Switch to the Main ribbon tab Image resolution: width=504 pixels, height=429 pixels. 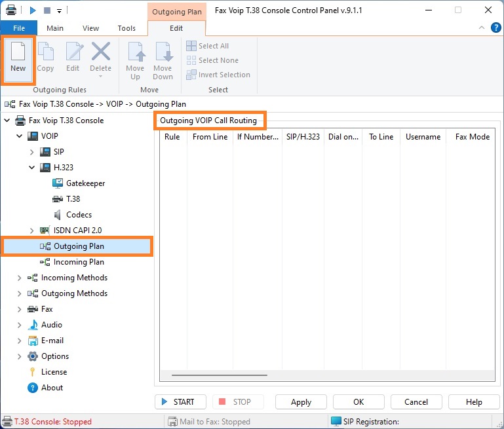pos(55,28)
